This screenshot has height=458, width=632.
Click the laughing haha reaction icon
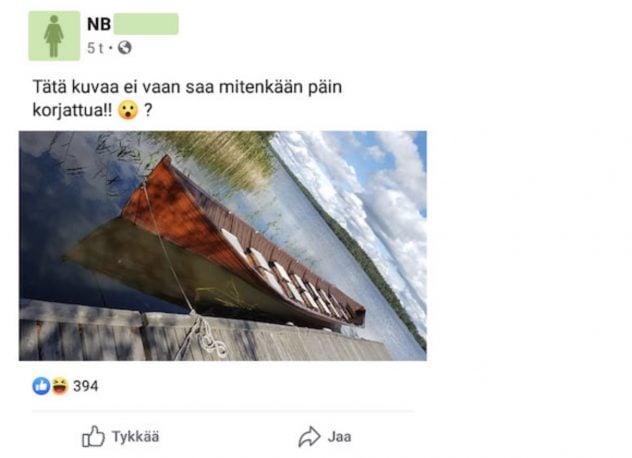click(x=60, y=386)
